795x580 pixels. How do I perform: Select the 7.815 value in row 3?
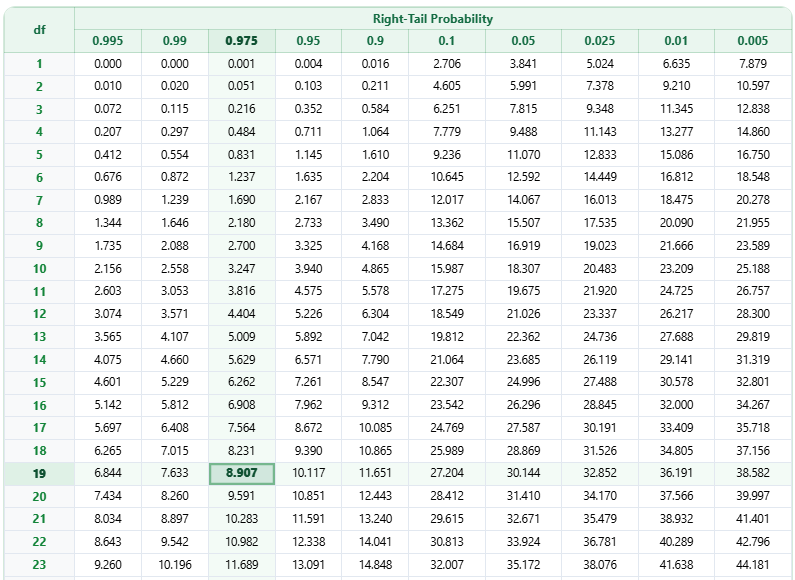click(523, 109)
